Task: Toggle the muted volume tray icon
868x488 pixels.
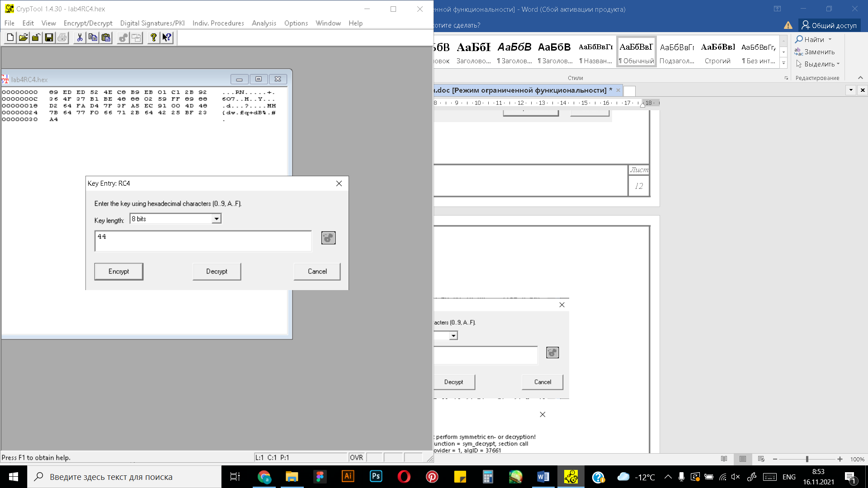Action: point(736,477)
